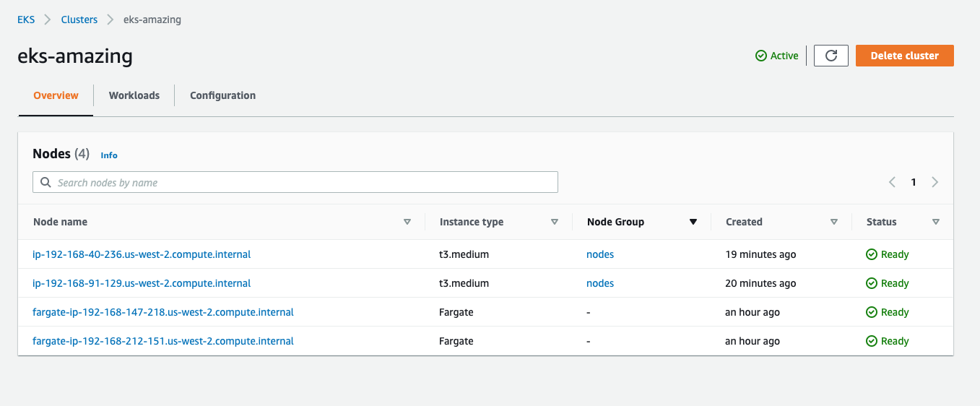The image size is (980, 406).
Task: Sort by Instance type column arrow
Action: [x=555, y=222]
